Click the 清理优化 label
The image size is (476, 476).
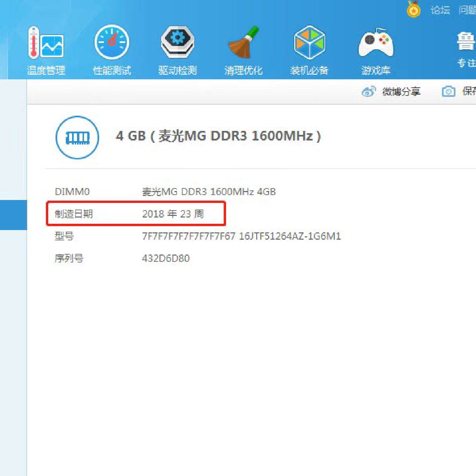point(244,70)
